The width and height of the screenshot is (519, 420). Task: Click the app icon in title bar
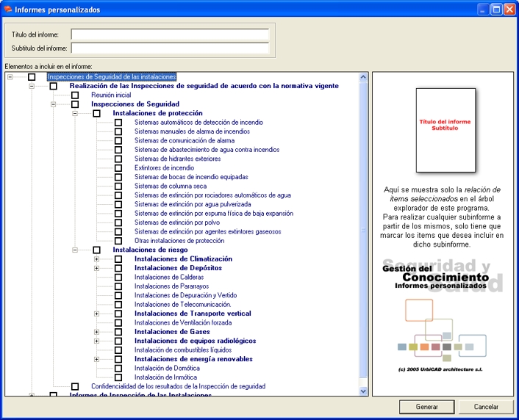point(7,10)
